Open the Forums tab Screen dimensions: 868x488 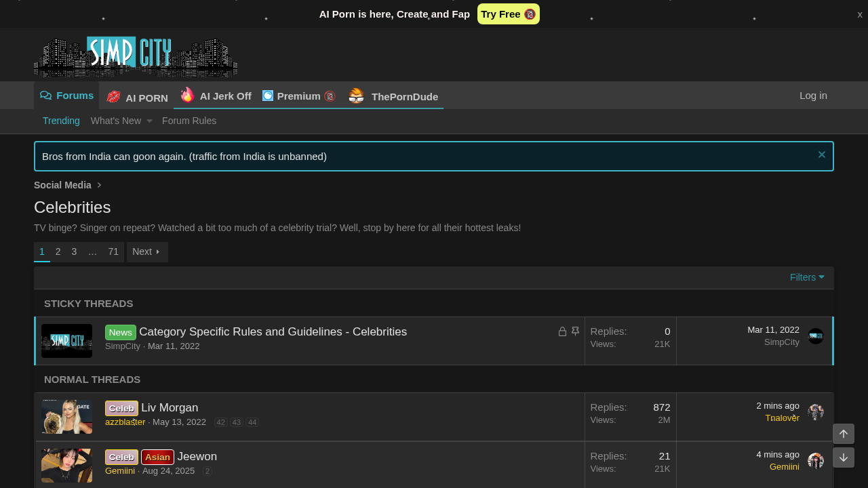pyautogui.click(x=66, y=96)
